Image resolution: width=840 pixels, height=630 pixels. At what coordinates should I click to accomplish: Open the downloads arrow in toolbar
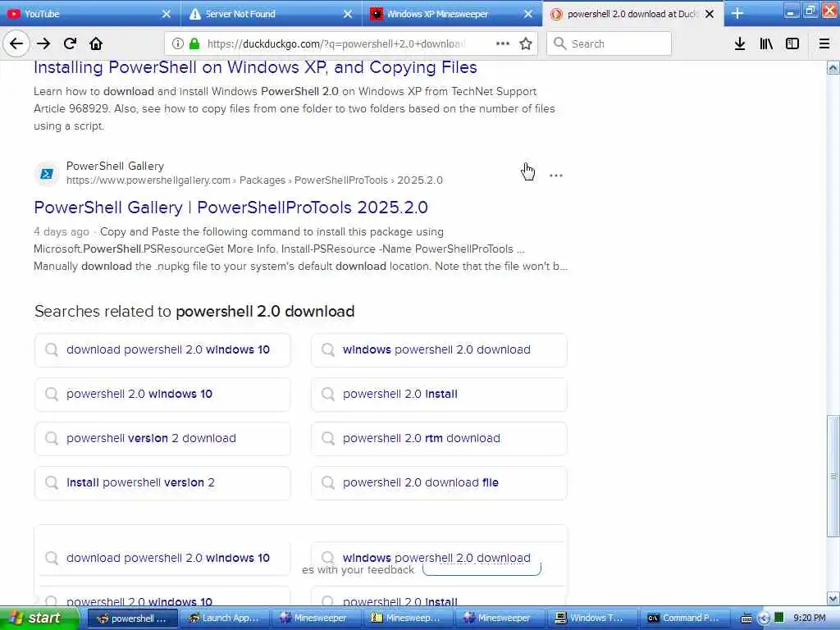click(x=740, y=44)
